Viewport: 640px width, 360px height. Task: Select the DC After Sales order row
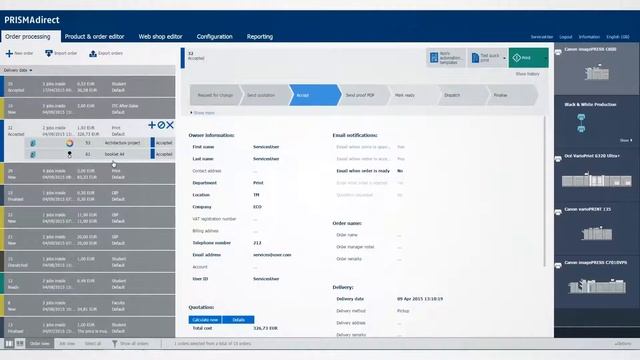click(x=88, y=109)
